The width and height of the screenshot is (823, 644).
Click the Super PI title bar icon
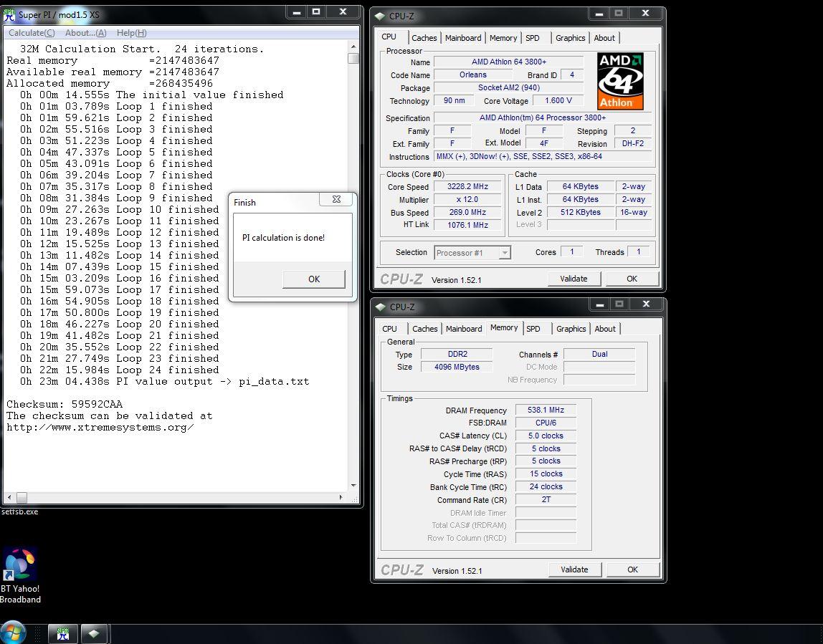(9, 14)
